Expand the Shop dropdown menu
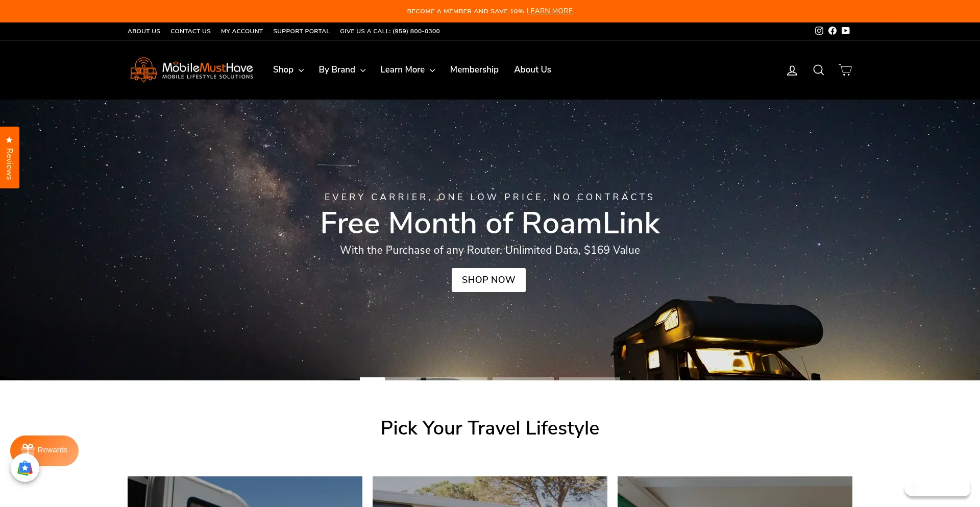The image size is (980, 507). click(x=288, y=69)
